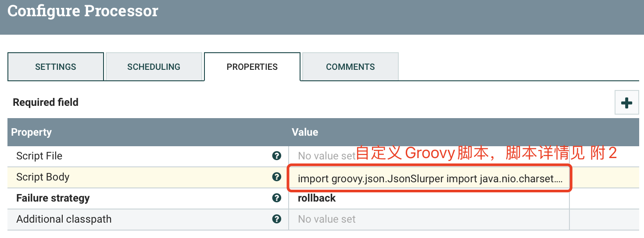Open the Failure strategy help tooltip icon
Screen dimensions: 644x238
coord(276,198)
